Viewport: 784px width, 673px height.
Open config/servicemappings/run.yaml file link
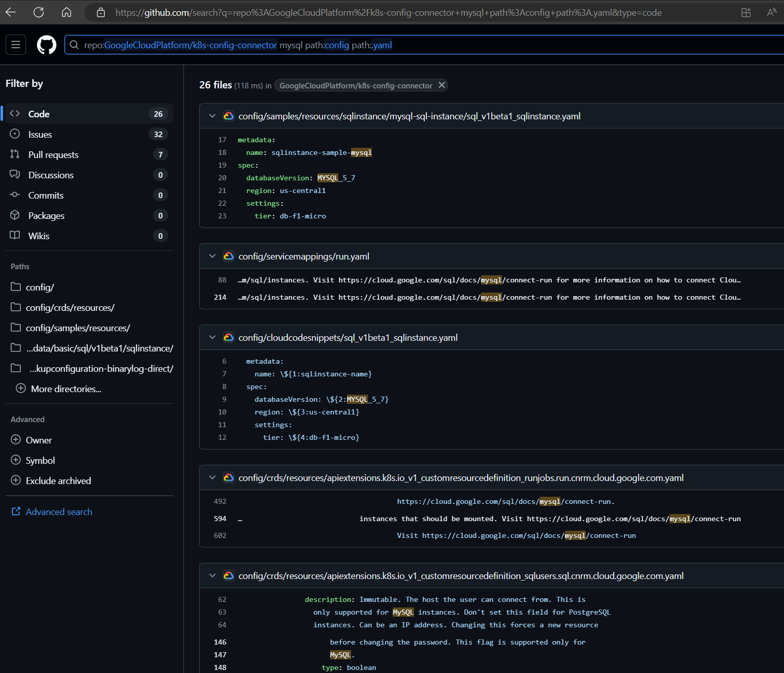pyautogui.click(x=304, y=257)
